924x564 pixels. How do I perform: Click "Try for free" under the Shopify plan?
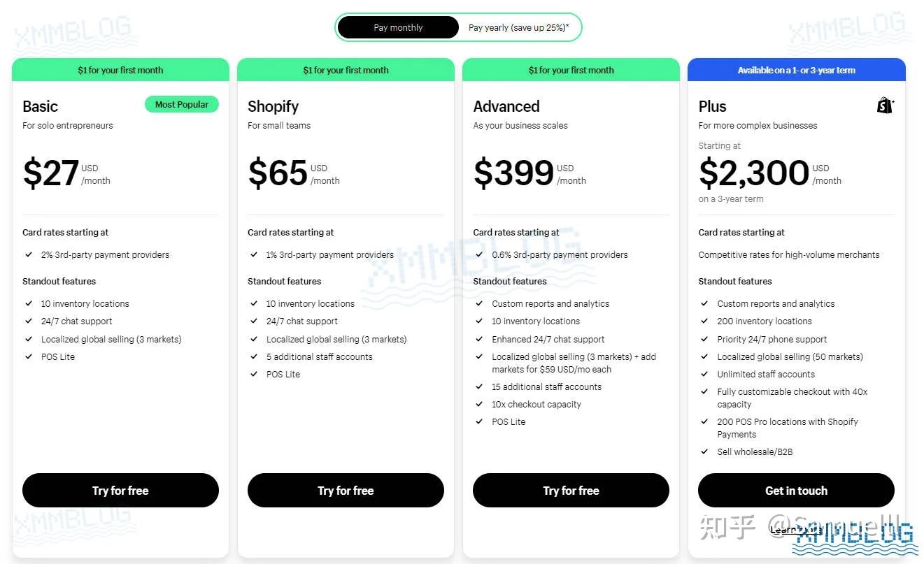[x=346, y=490]
